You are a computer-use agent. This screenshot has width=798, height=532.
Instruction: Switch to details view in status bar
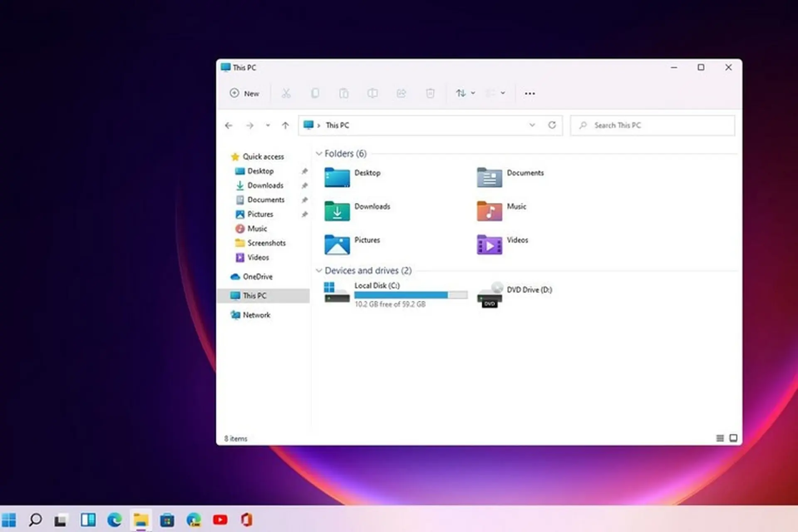pyautogui.click(x=720, y=438)
